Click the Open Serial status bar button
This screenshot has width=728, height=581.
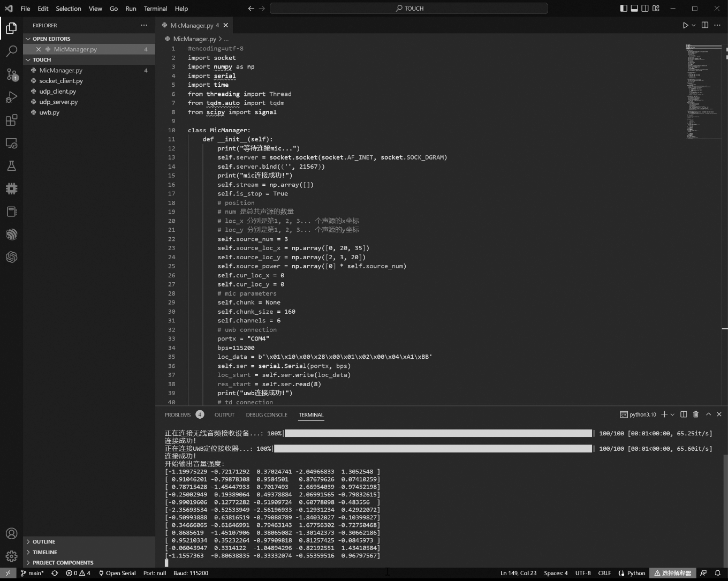pyautogui.click(x=117, y=573)
